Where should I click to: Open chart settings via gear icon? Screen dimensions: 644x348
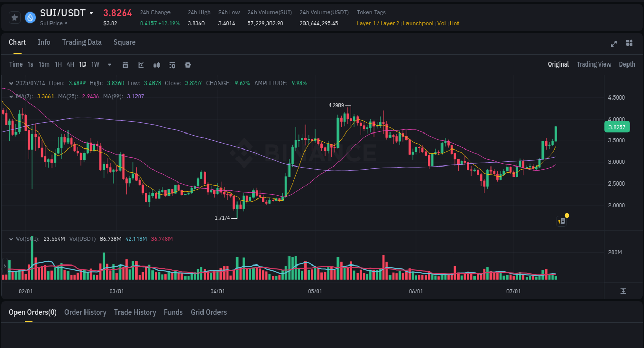(188, 64)
